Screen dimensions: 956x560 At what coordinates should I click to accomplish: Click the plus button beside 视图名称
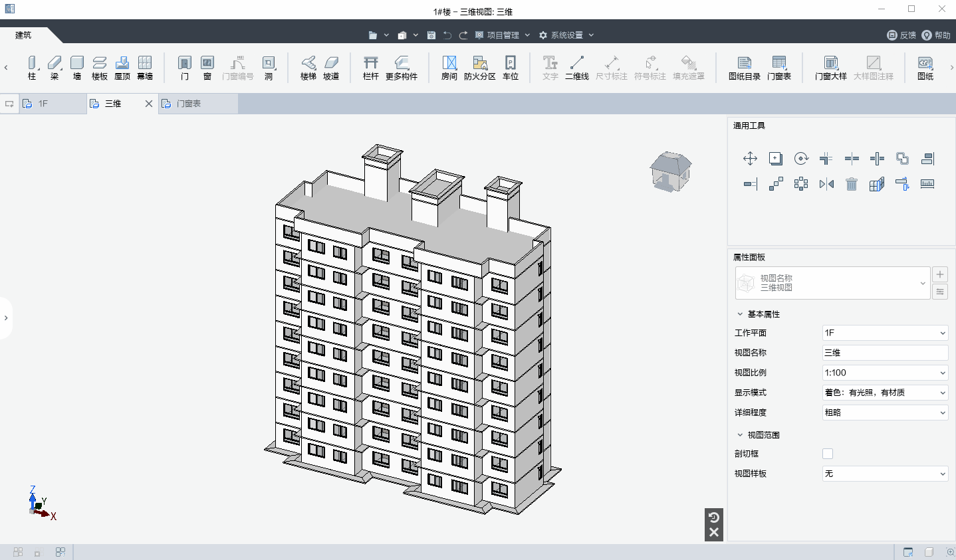[x=940, y=274]
